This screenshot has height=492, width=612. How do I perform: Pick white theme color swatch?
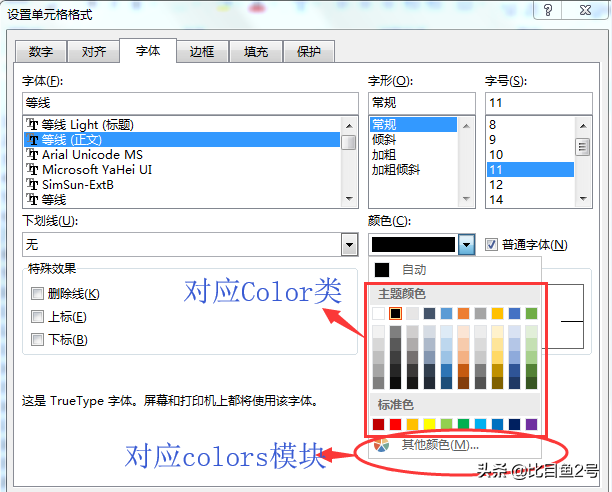[x=378, y=313]
